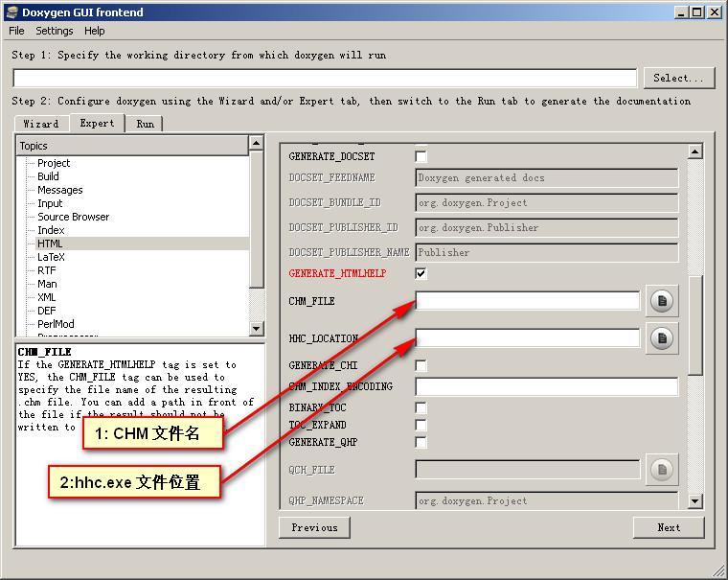Click the DOCSET_PUBLISHER_ID disabled field

546,228
